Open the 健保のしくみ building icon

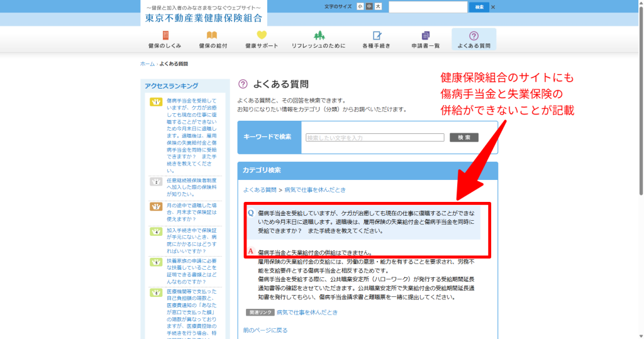point(165,35)
